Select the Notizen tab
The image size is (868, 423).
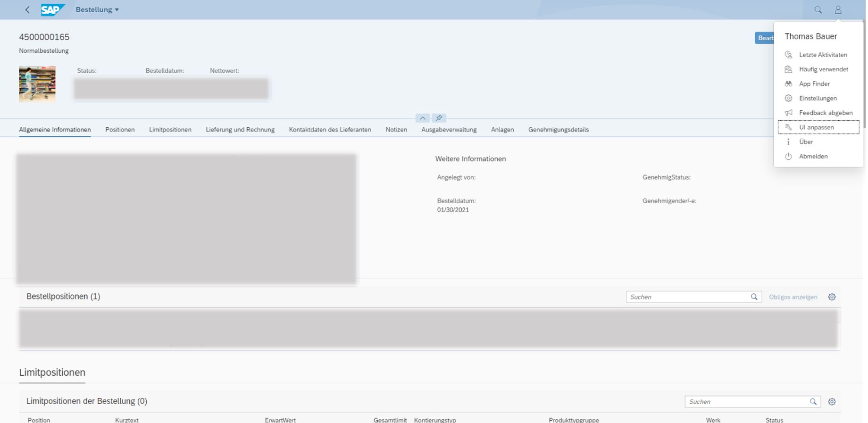pyautogui.click(x=396, y=130)
